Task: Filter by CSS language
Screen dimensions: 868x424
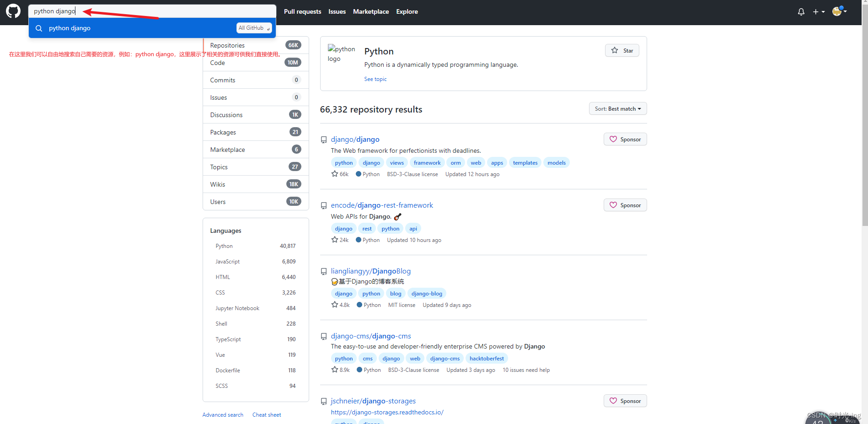Action: [256, 293]
